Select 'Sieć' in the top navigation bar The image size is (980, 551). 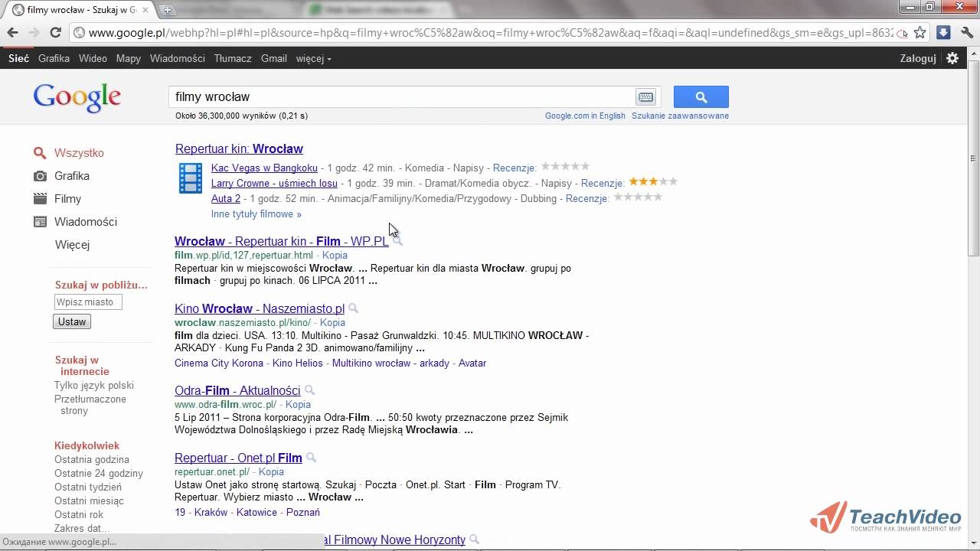[x=18, y=58]
